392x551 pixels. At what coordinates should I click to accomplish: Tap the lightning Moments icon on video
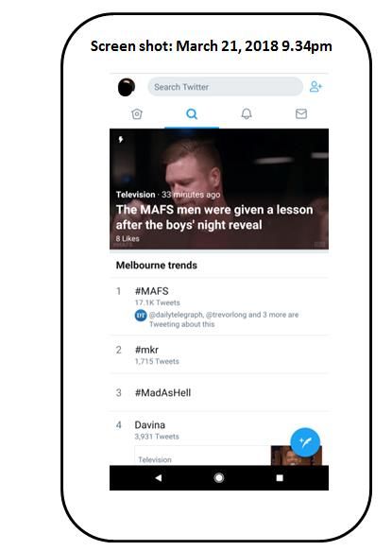tap(121, 140)
